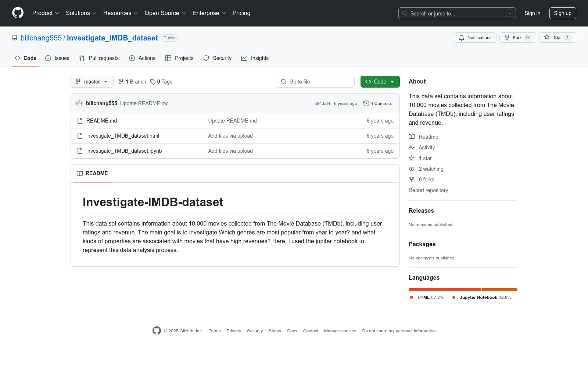Click the bell icon in Notifications button
The image size is (588, 368).
coord(462,38)
